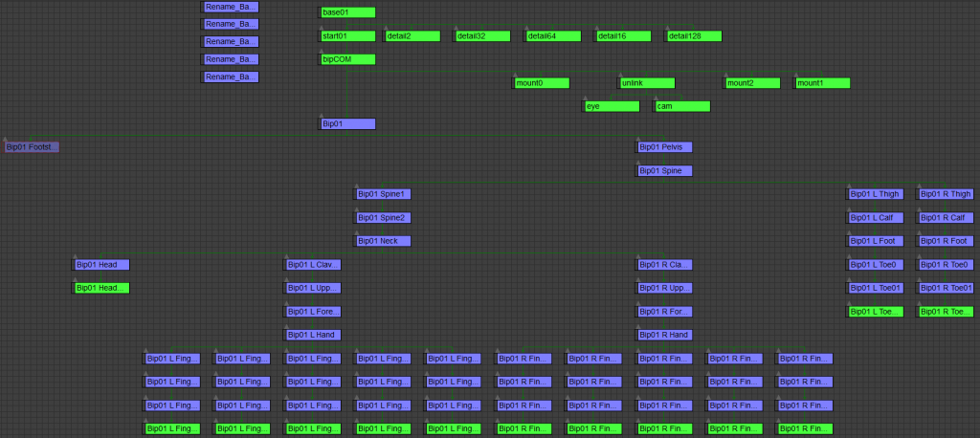980x438 pixels.
Task: Select the green eye node
Action: pyautogui.click(x=612, y=106)
